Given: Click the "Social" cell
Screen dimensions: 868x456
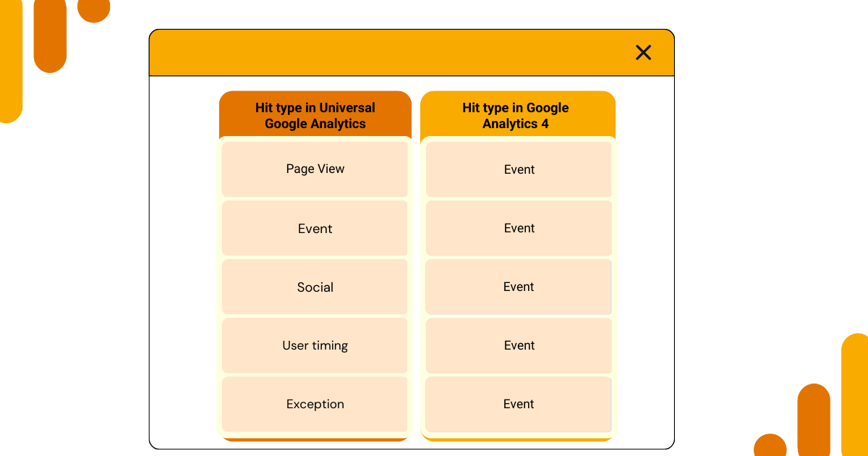Looking at the screenshot, I should [315, 287].
